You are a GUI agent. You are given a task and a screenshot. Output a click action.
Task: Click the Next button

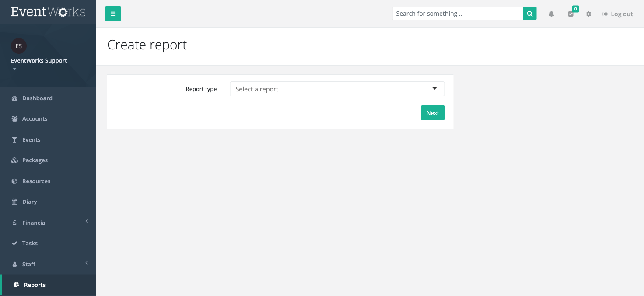433,113
